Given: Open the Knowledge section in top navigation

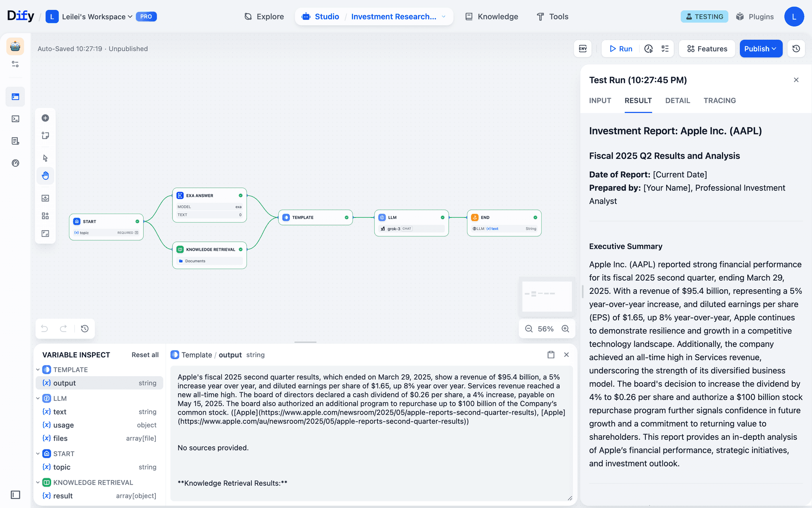Looking at the screenshot, I should (x=491, y=16).
